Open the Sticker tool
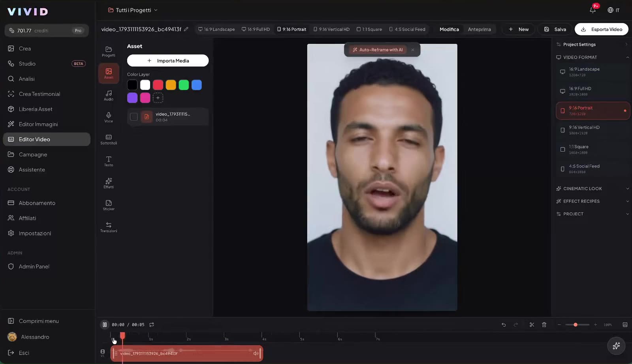The height and width of the screenshot is (364, 632). 109,205
